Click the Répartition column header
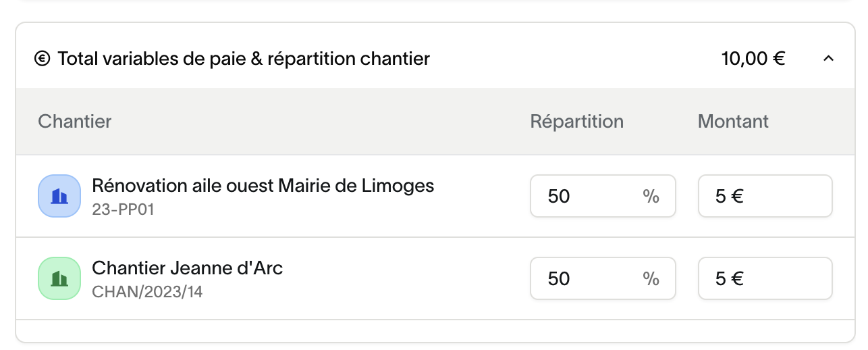 (576, 122)
